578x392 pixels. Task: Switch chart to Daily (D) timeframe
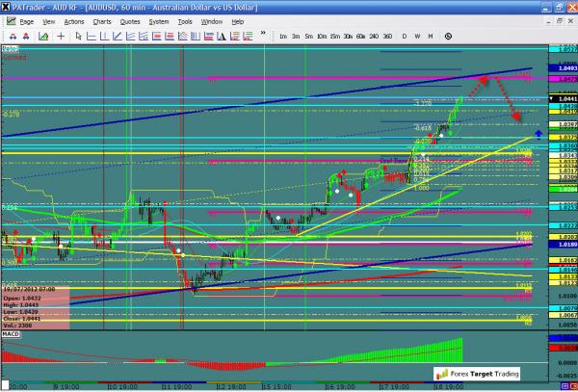pyautogui.click(x=405, y=37)
